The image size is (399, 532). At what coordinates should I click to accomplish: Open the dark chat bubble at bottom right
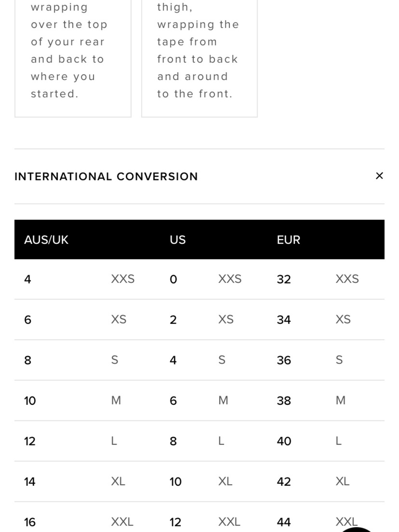click(x=356, y=529)
